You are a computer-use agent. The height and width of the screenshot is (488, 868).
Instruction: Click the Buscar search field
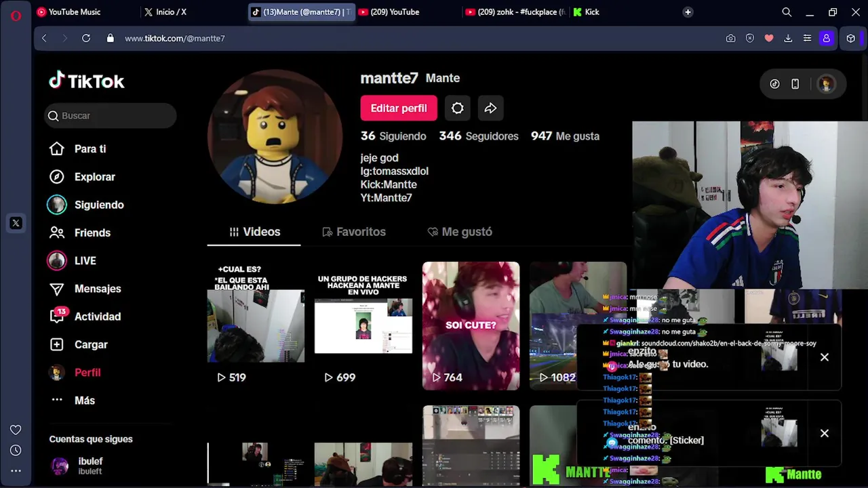pos(111,116)
